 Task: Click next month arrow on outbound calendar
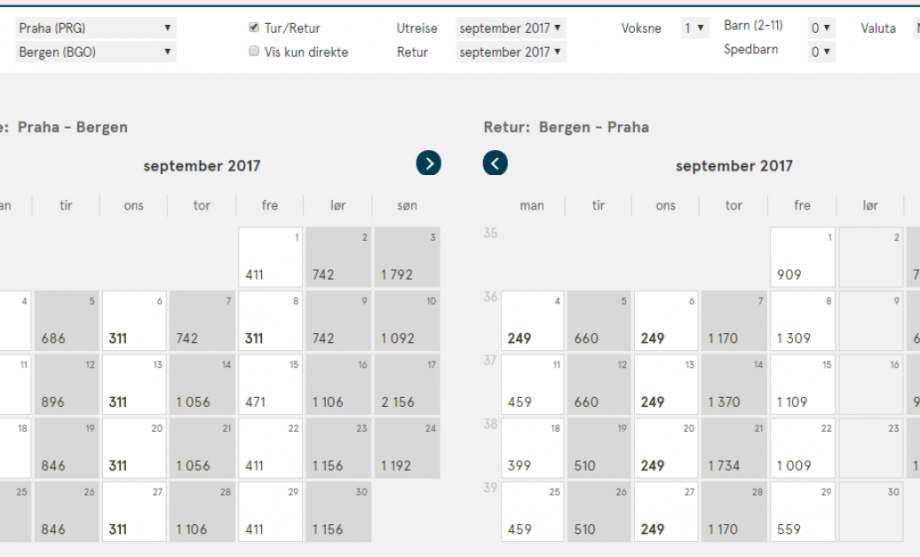click(428, 163)
